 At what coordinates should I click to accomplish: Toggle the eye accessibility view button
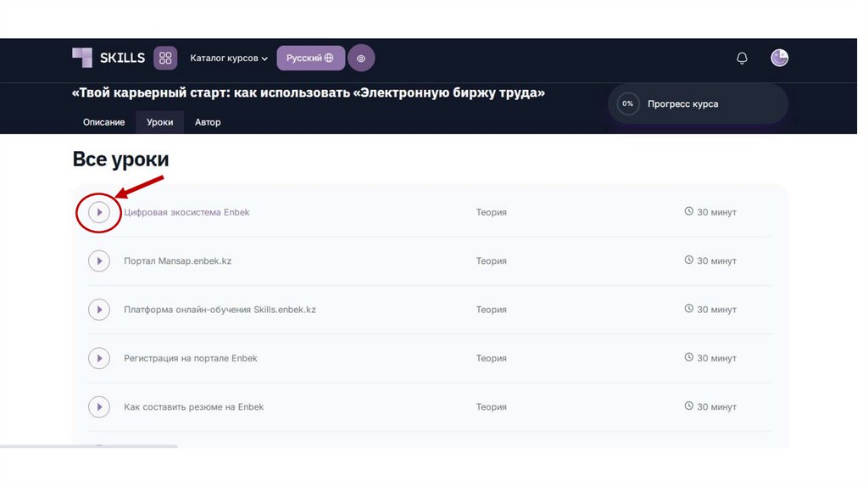361,59
